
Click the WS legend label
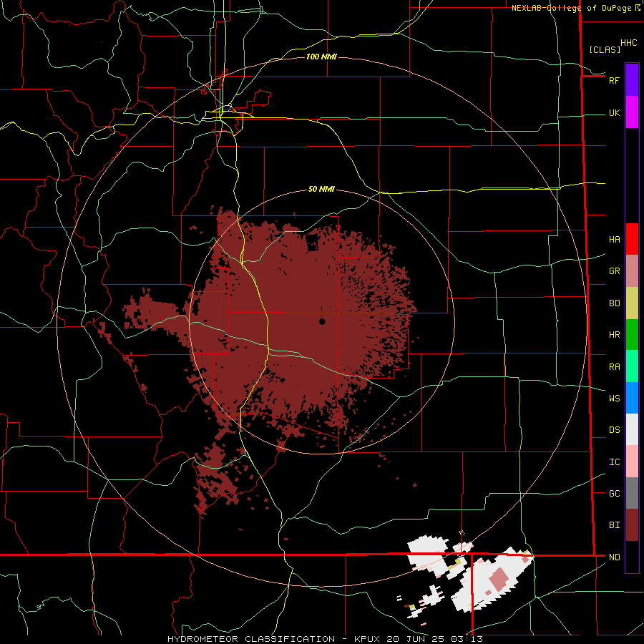click(x=615, y=399)
